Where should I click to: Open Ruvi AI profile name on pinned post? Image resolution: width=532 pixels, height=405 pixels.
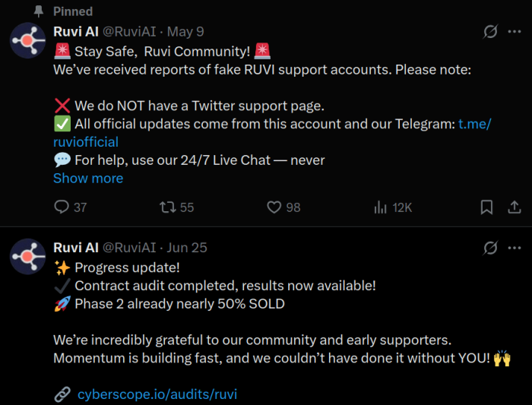(74, 32)
